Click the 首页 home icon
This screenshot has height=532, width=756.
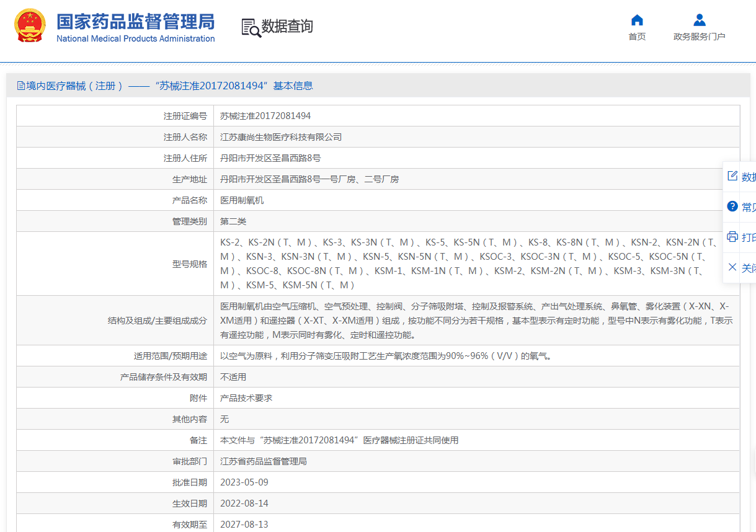coord(637,20)
